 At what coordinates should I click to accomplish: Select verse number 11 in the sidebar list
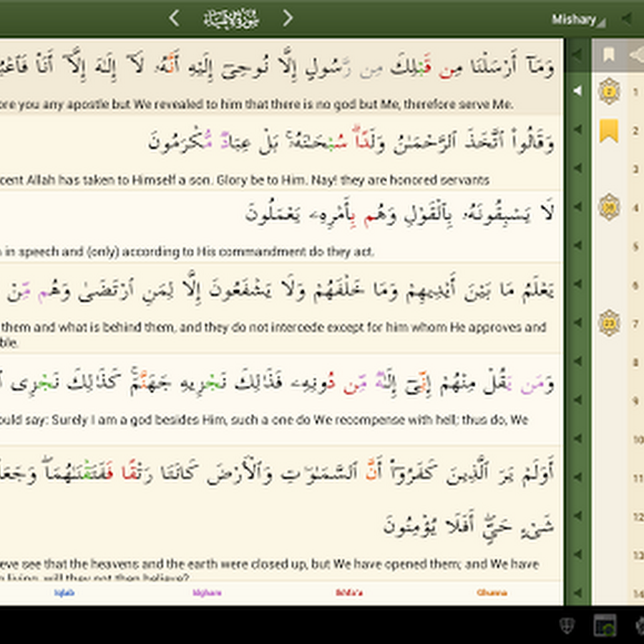(x=638, y=478)
